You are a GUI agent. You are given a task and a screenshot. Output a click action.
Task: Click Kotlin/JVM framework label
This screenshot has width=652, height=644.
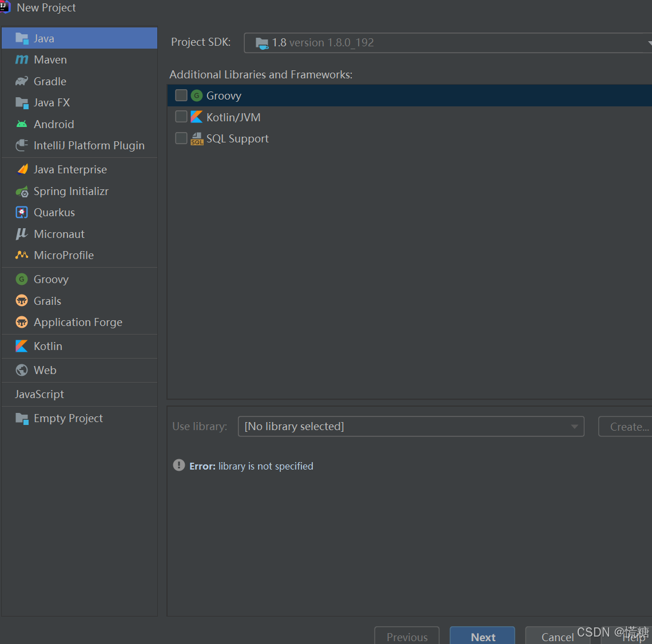[233, 118]
